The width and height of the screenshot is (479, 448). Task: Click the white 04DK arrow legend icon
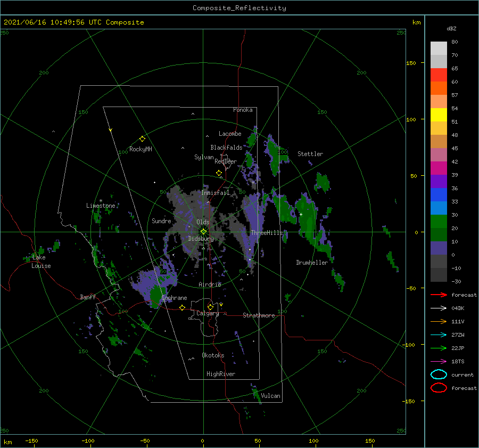click(439, 308)
